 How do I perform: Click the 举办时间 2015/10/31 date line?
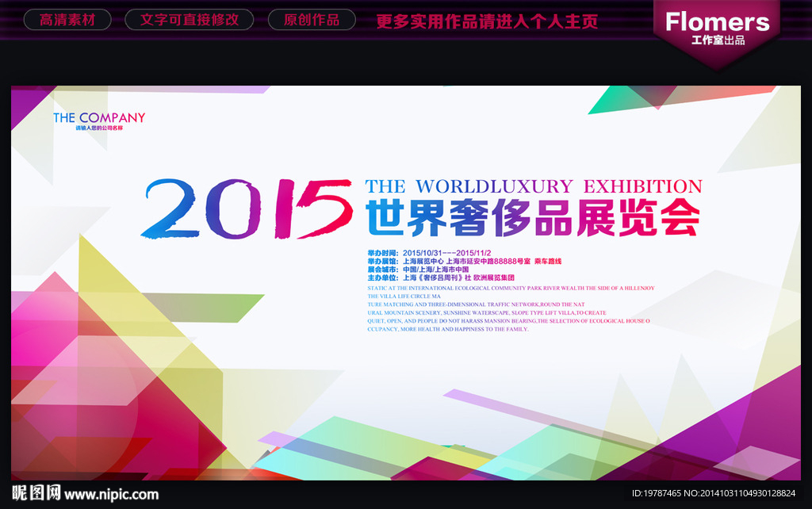click(429, 253)
